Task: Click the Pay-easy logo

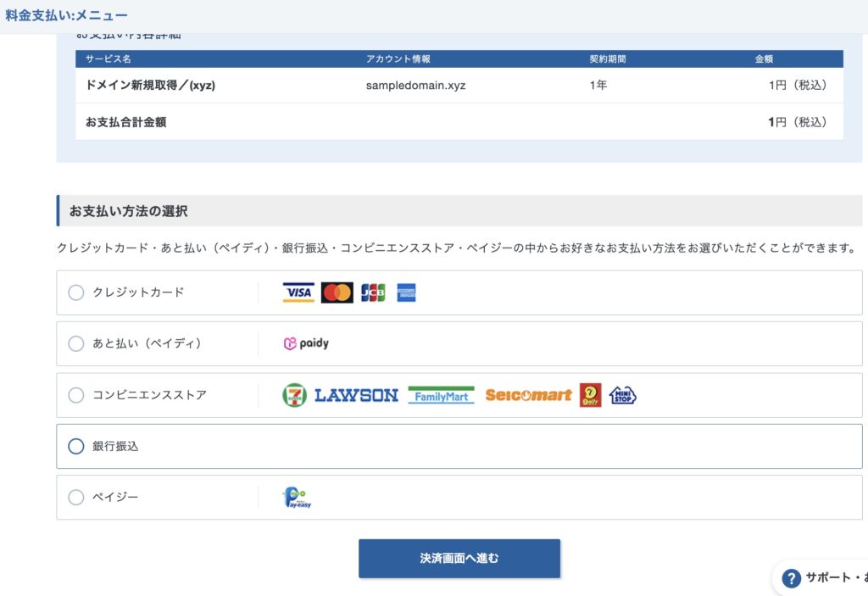Action: [x=297, y=498]
